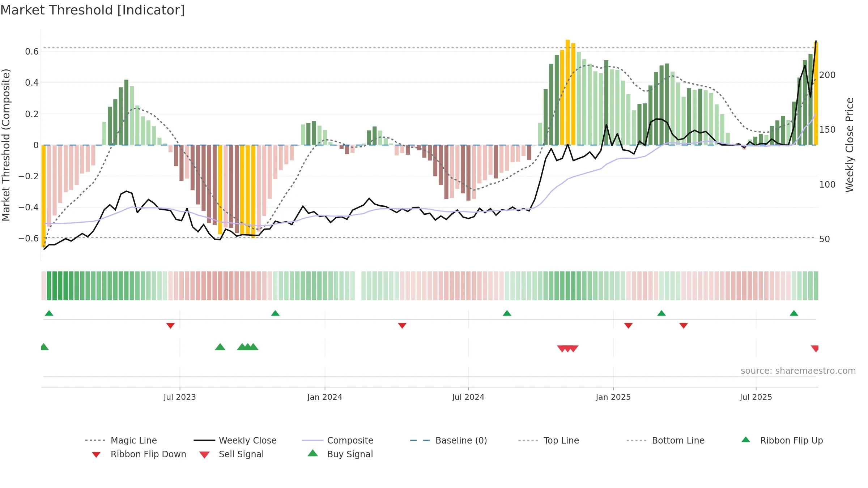Click the Jul 2024 x-axis label
The height and width of the screenshot is (488, 868).
[468, 397]
